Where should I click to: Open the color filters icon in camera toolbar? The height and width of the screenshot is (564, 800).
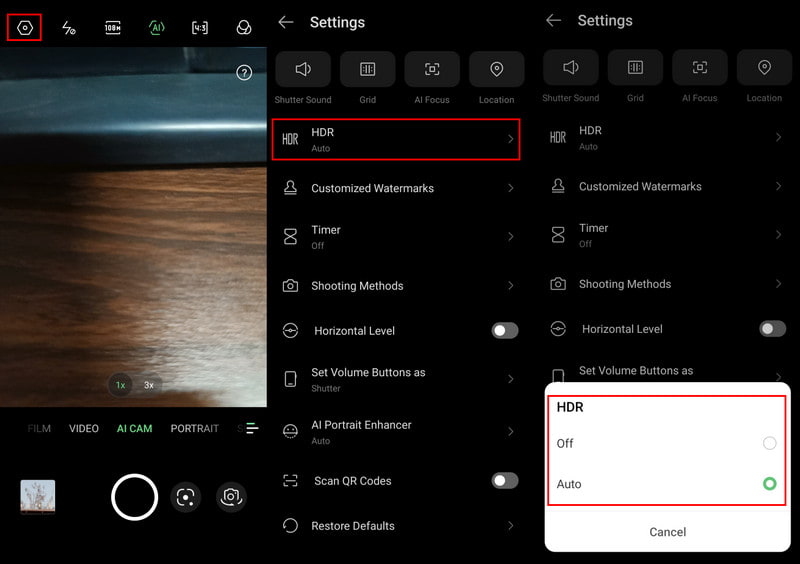coord(244,28)
